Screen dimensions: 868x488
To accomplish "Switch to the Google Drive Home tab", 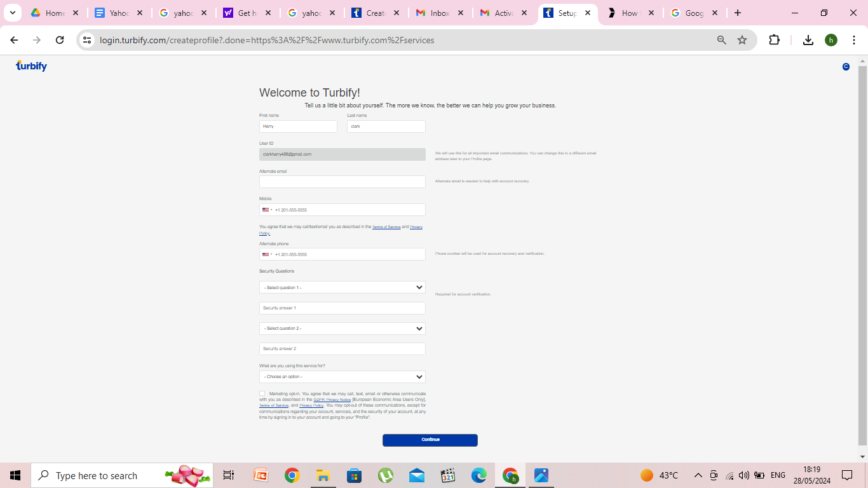I will pyautogui.click(x=55, y=13).
